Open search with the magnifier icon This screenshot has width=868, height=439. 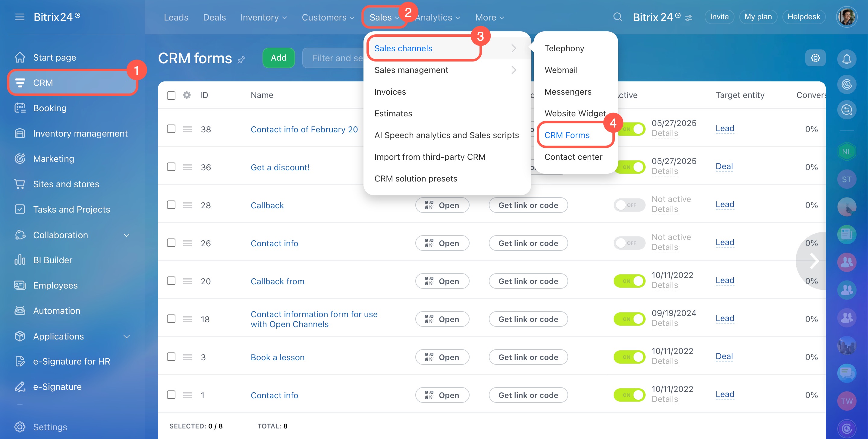click(617, 17)
